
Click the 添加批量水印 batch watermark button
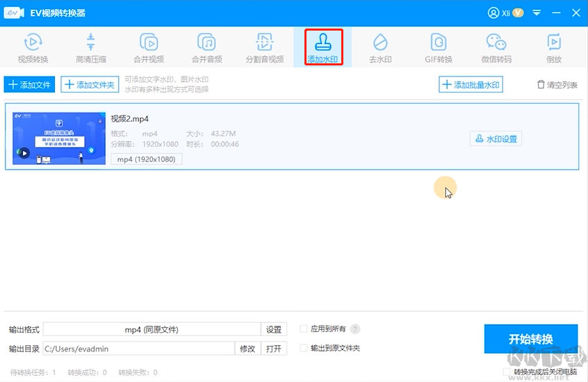coord(471,84)
